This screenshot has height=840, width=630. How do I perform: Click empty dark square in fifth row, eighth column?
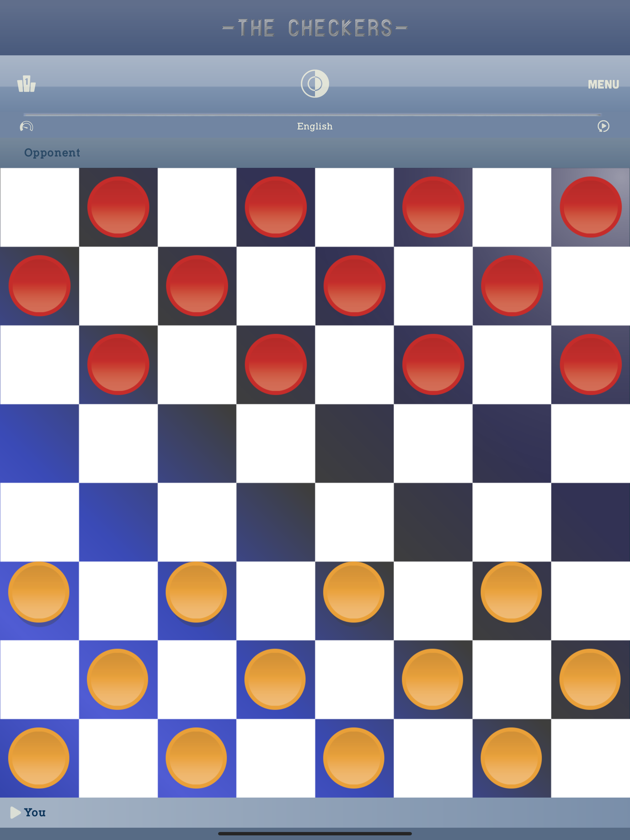click(x=591, y=522)
